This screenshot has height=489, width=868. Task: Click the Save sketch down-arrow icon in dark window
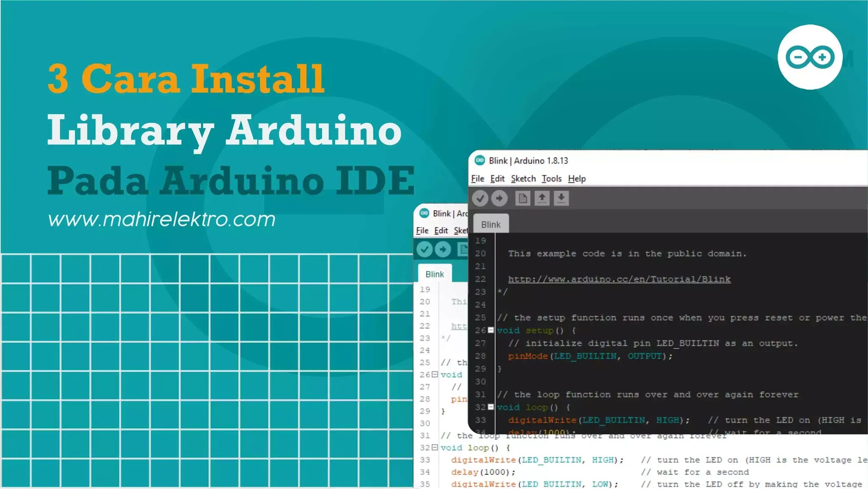[x=561, y=198]
